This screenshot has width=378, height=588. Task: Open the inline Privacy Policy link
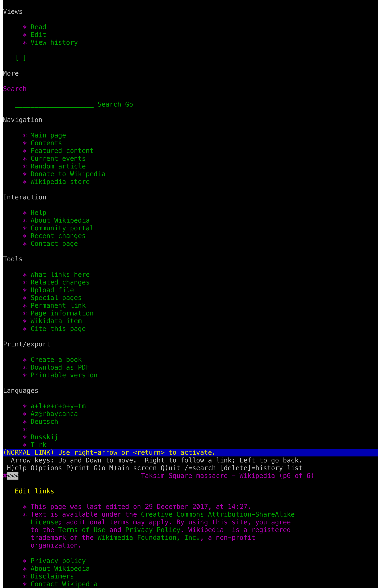pos(153,530)
